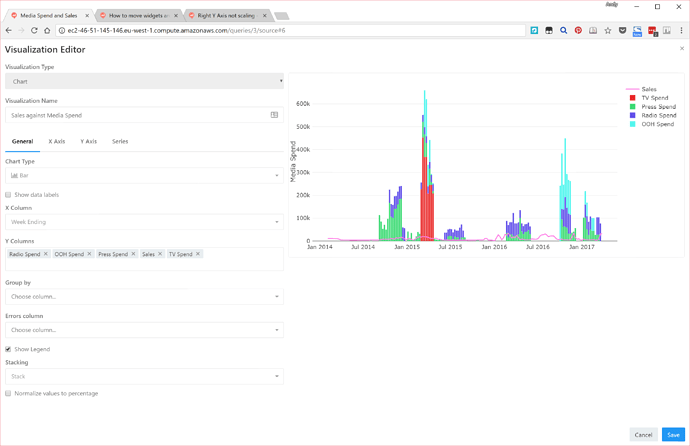Remove Radio Spend from Y Columns
This screenshot has width=690, height=446.
45,254
